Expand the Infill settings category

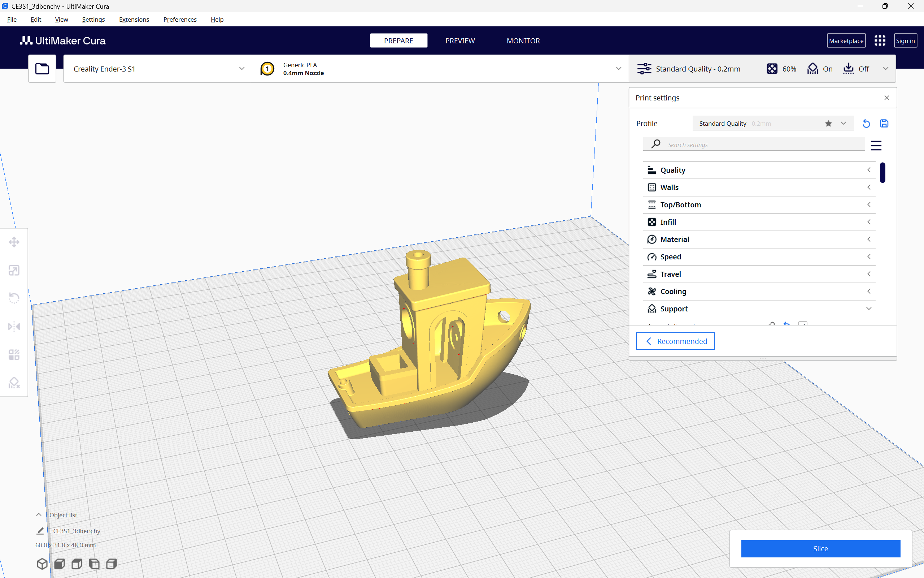point(759,222)
